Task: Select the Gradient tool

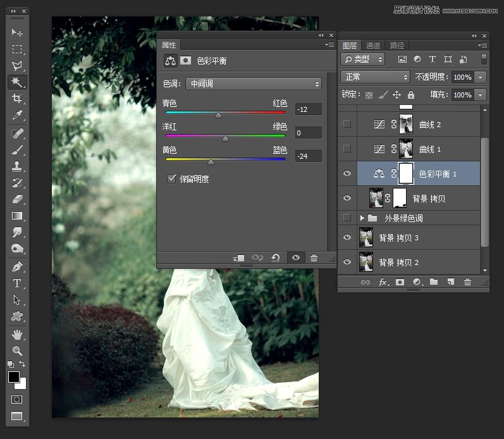Action: click(17, 216)
